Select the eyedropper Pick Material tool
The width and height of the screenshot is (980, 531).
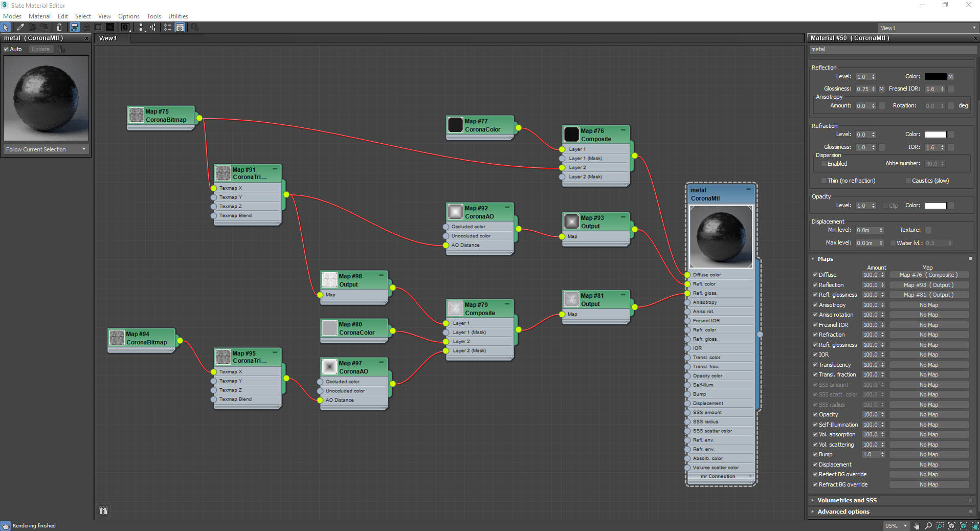coord(20,28)
